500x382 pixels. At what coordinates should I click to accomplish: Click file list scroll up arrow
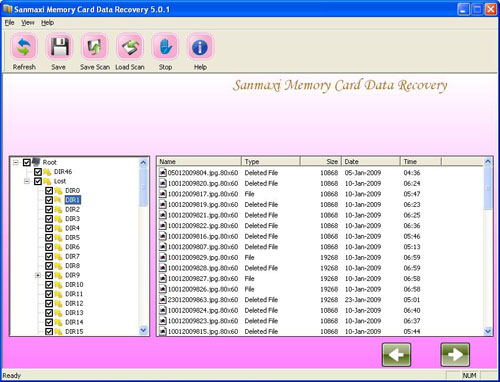[488, 162]
